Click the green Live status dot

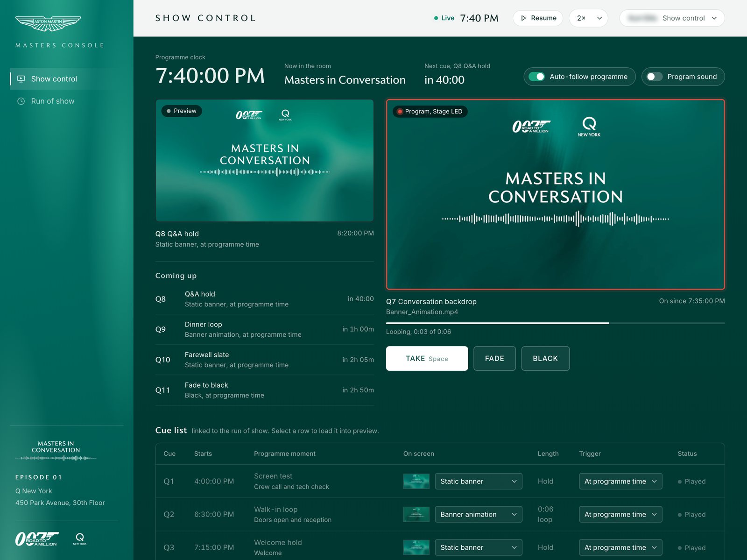tap(436, 18)
